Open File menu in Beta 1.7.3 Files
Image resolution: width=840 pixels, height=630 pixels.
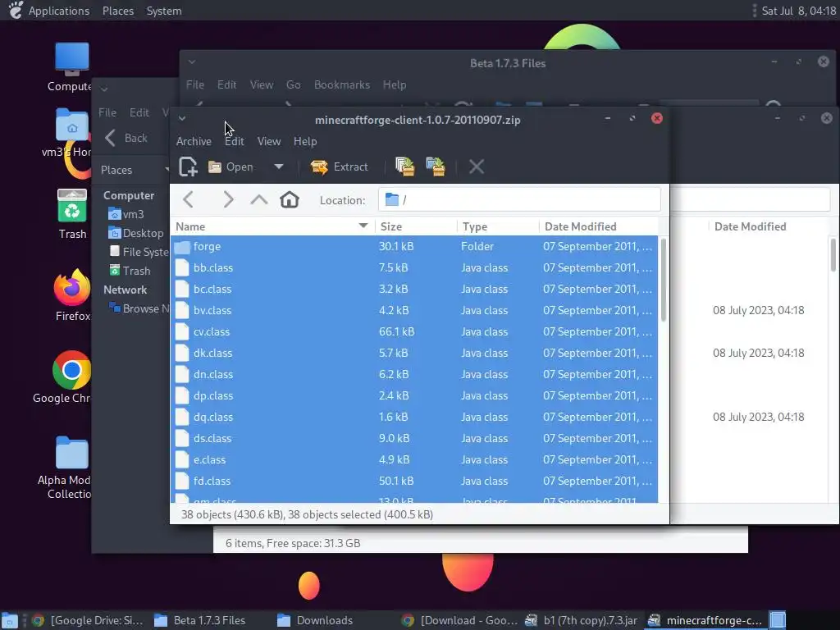coord(195,84)
